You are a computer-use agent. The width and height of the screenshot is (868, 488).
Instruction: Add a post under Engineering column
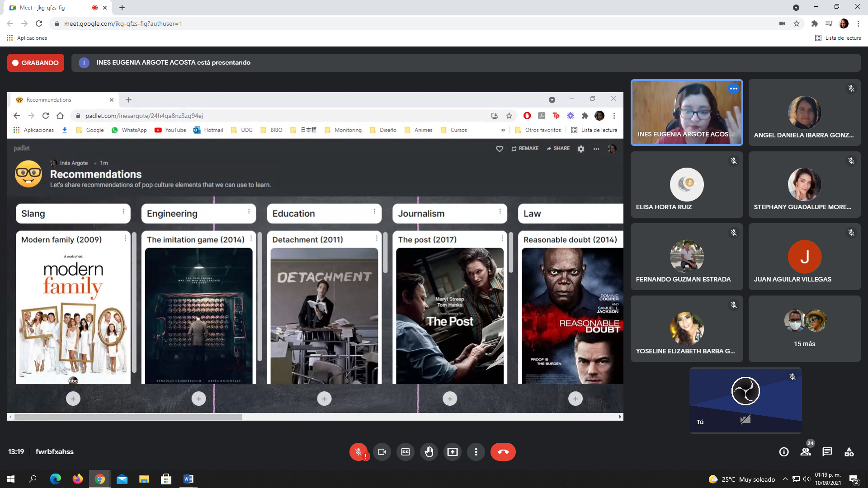199,399
